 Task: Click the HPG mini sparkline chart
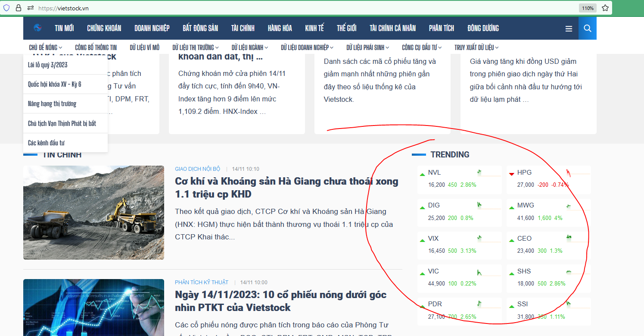pyautogui.click(x=578, y=173)
